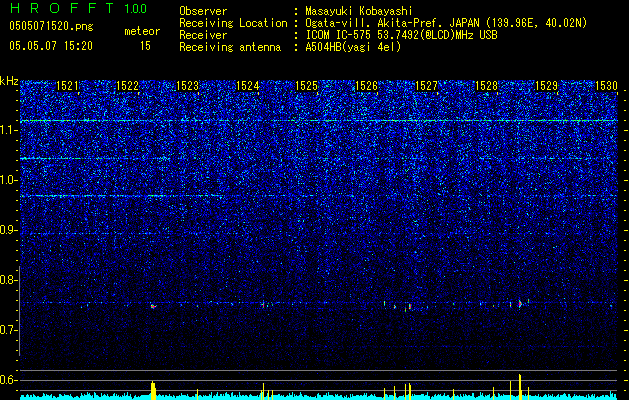
Task: Click the 0.9 kHz axis label
Action: [8, 230]
